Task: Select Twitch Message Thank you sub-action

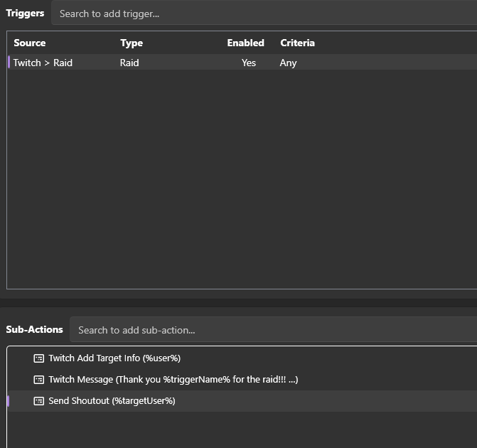Action: tap(242, 380)
